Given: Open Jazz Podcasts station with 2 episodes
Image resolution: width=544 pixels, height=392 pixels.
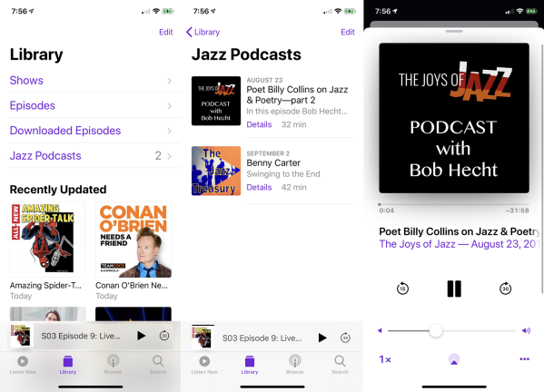Looking at the screenshot, I should (x=91, y=156).
